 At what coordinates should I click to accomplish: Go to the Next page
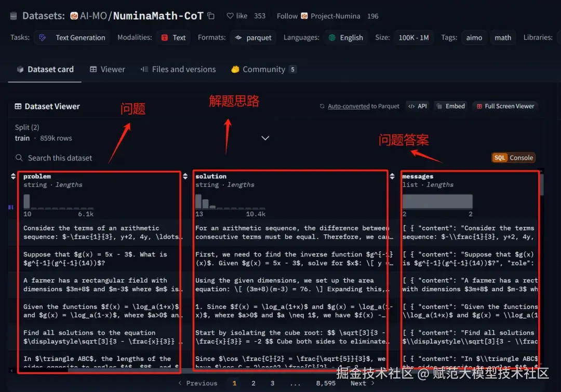click(363, 383)
